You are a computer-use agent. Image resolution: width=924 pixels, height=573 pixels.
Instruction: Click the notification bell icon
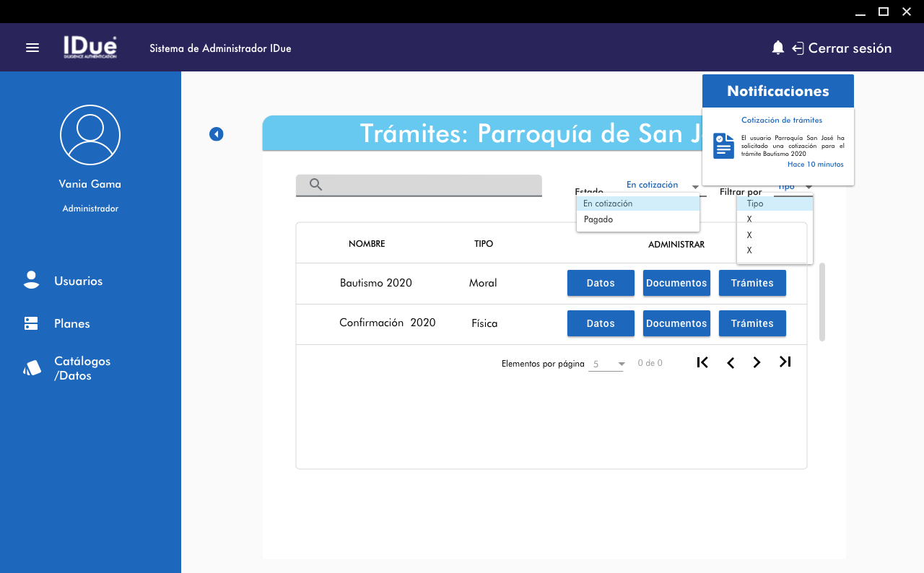pyautogui.click(x=777, y=48)
